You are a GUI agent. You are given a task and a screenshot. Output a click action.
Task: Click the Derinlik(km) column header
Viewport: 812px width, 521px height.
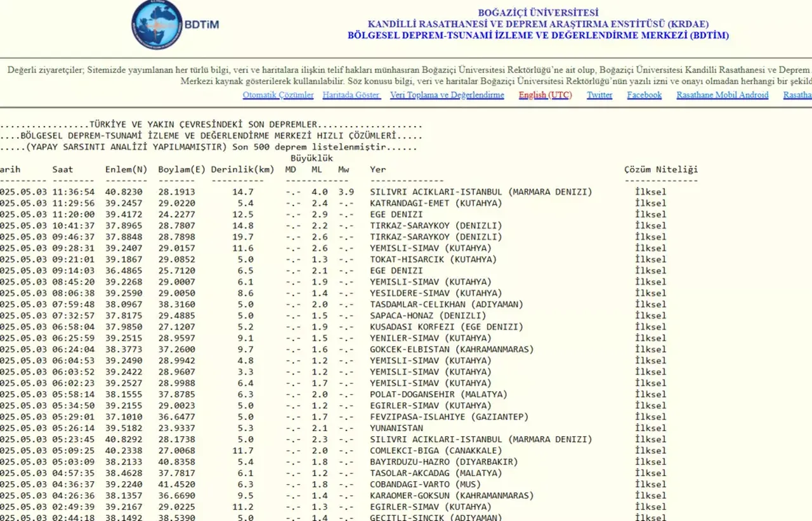coord(242,169)
